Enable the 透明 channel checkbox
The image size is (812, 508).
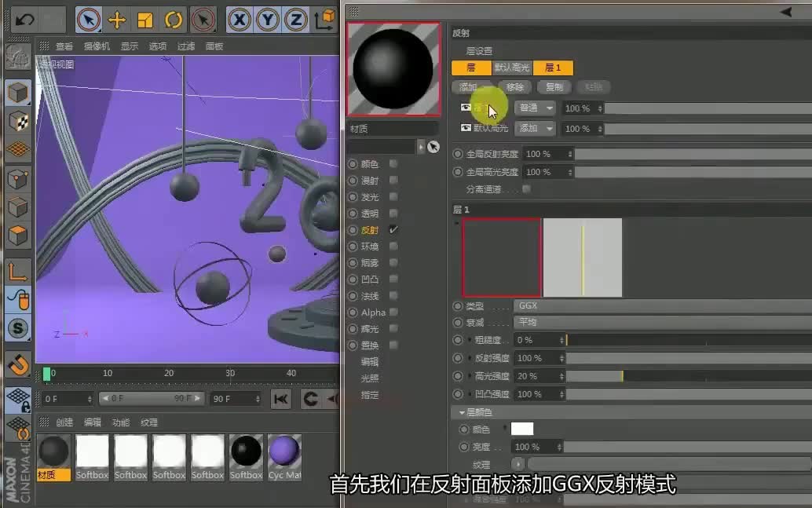tap(393, 214)
